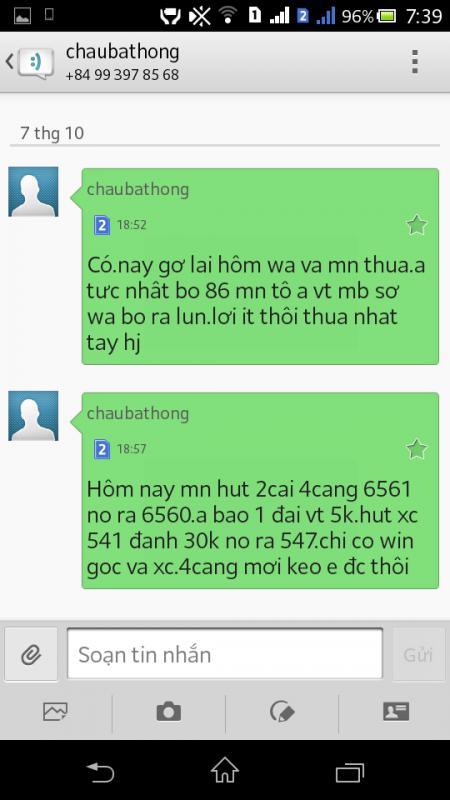Tap the back arrow beside conversation icon

coord(9,62)
